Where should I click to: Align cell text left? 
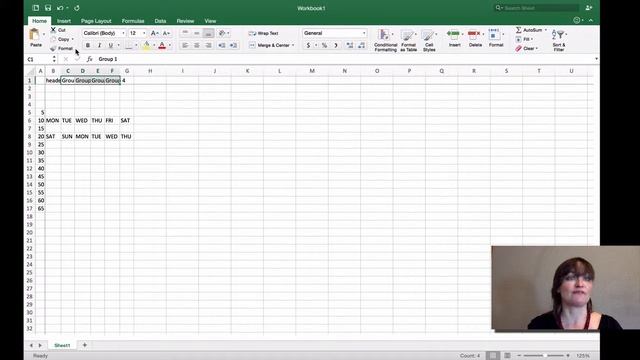[185, 45]
